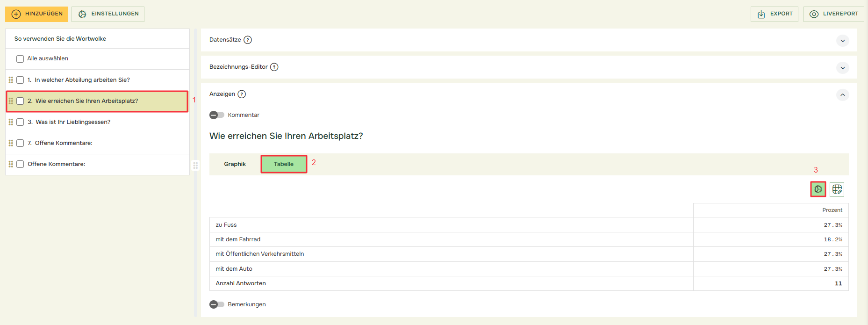Enable the Kommentar toggle
868x325 pixels.
point(217,115)
